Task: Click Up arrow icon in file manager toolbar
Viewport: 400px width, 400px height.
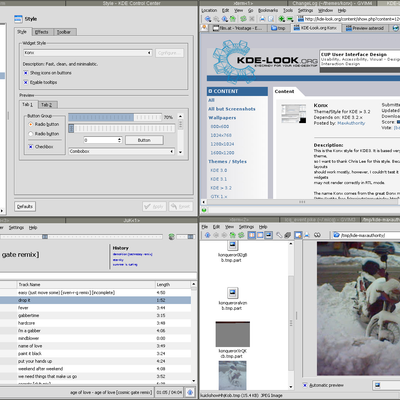Action: pos(208,235)
